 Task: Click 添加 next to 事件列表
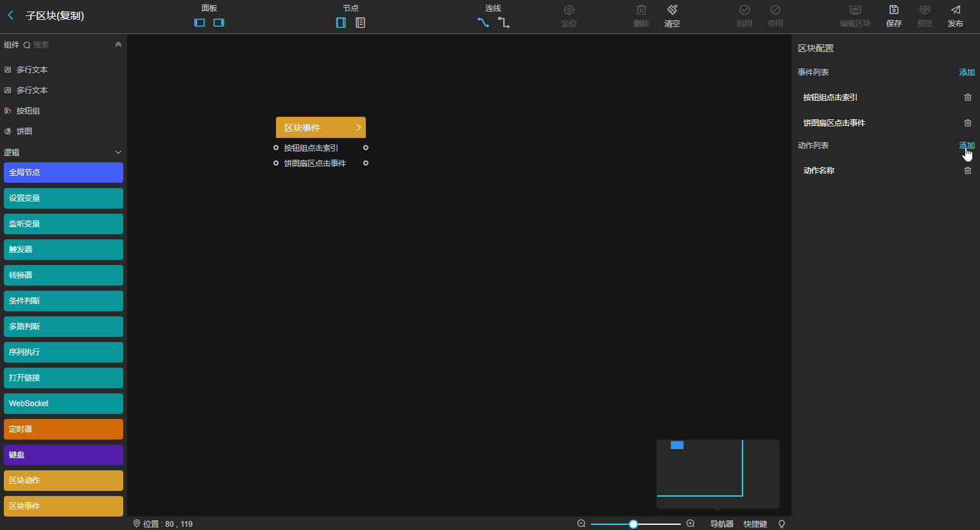[x=967, y=73]
